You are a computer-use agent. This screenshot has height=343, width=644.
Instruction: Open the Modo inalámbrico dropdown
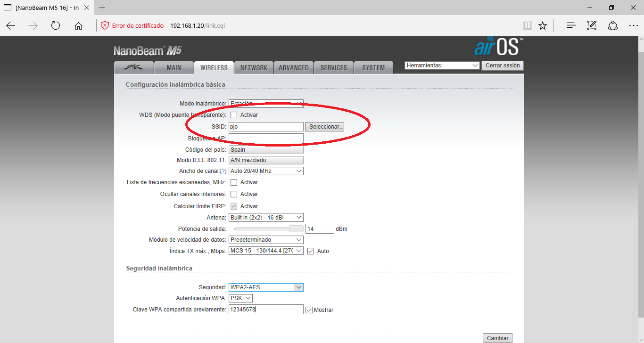coord(266,103)
